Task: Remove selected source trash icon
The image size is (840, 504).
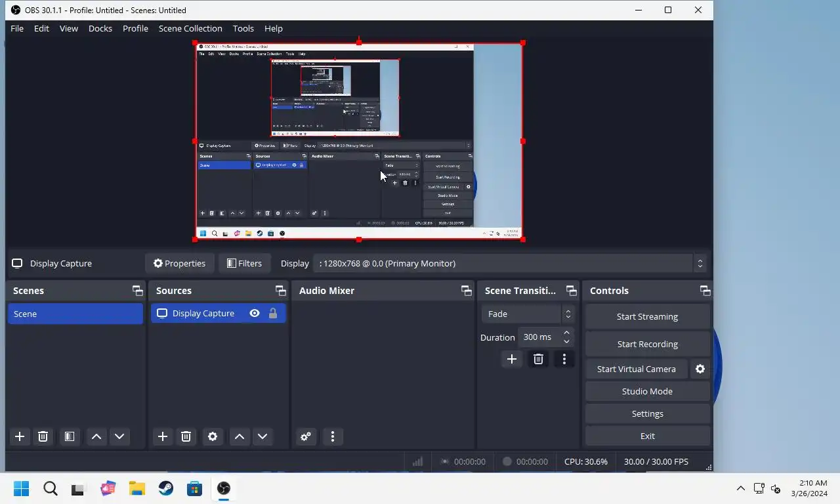Action: tap(186, 436)
